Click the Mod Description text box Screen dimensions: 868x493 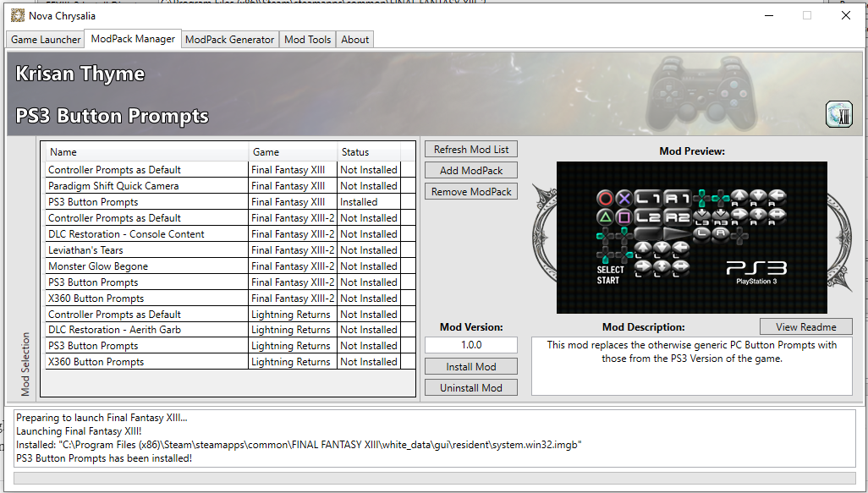(692, 366)
